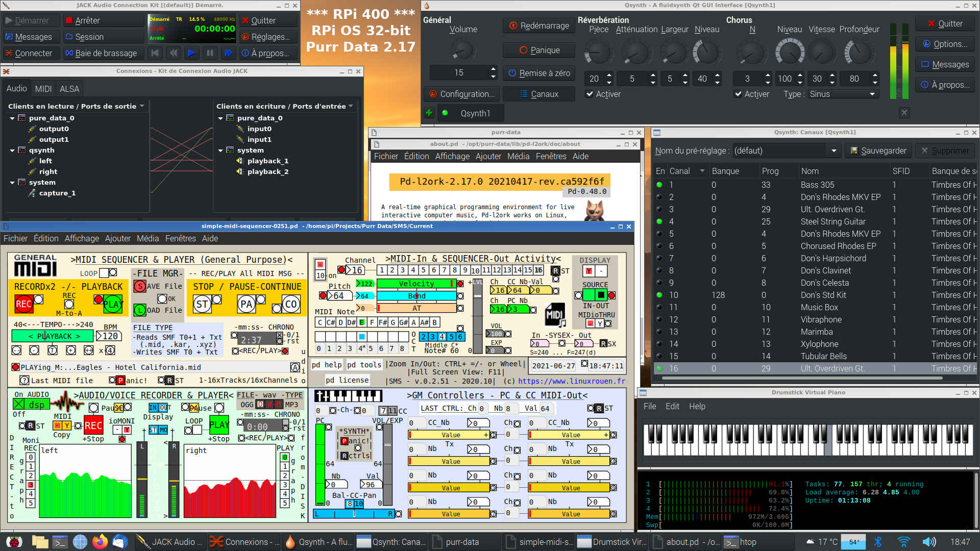Switch to MIDI tab in Connexions
The height and width of the screenshot is (551, 980).
43,89
